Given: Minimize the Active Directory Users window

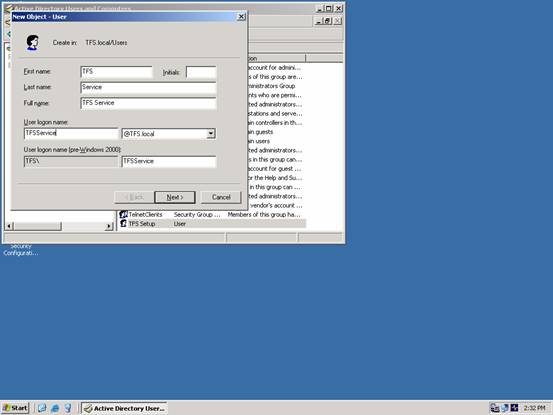Looking at the screenshot, I should tap(320, 8).
